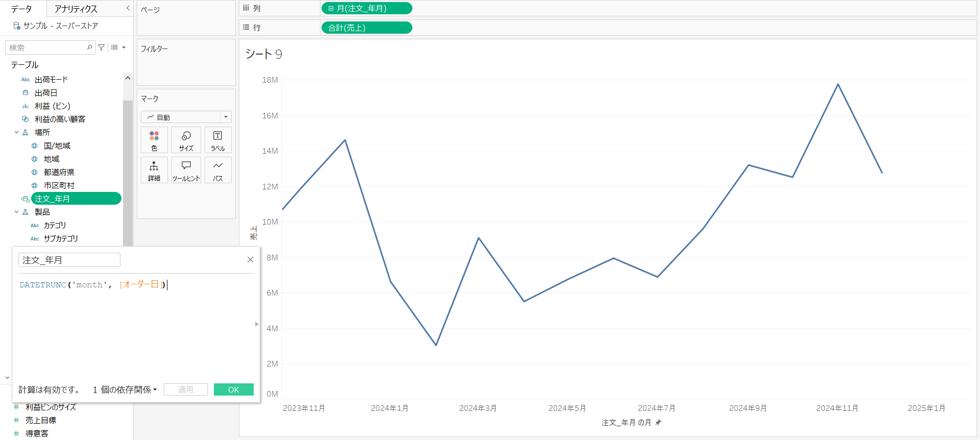Image resolution: width=980 pixels, height=440 pixels.
Task: Click the sheet title シート 9
Action: 263,54
